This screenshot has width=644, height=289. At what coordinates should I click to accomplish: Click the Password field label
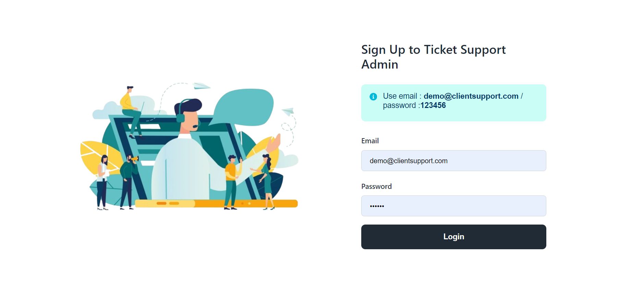coord(376,186)
